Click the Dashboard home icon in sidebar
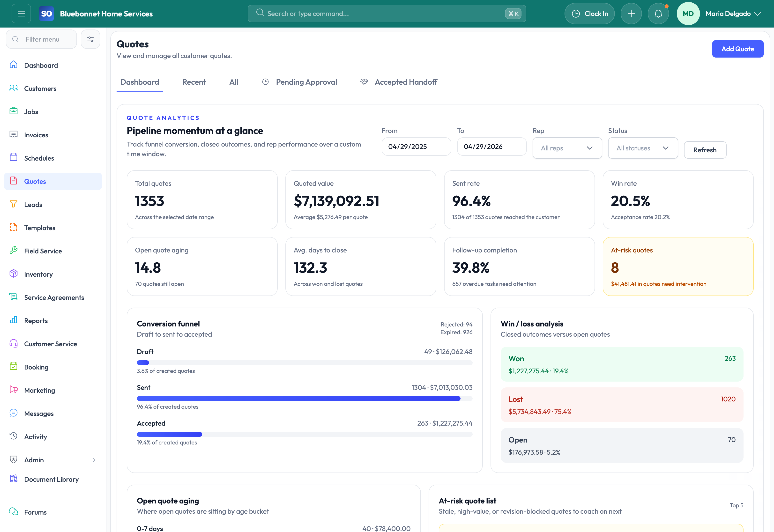 14,65
